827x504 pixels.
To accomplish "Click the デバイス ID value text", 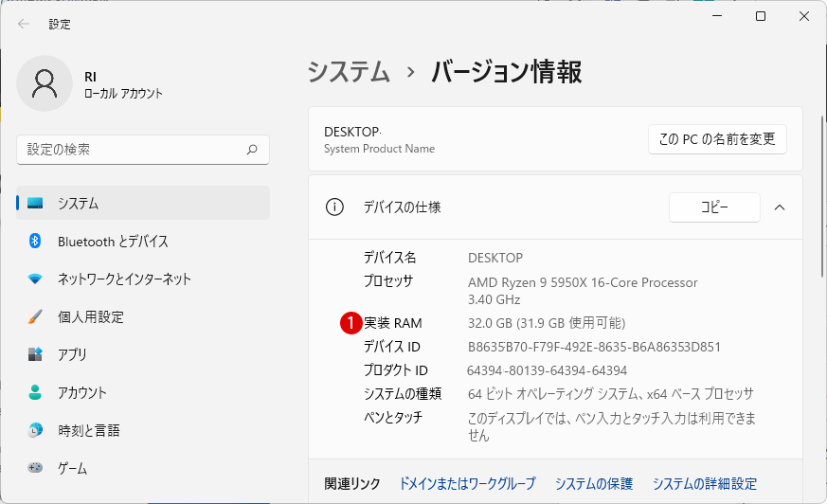I will pos(594,347).
